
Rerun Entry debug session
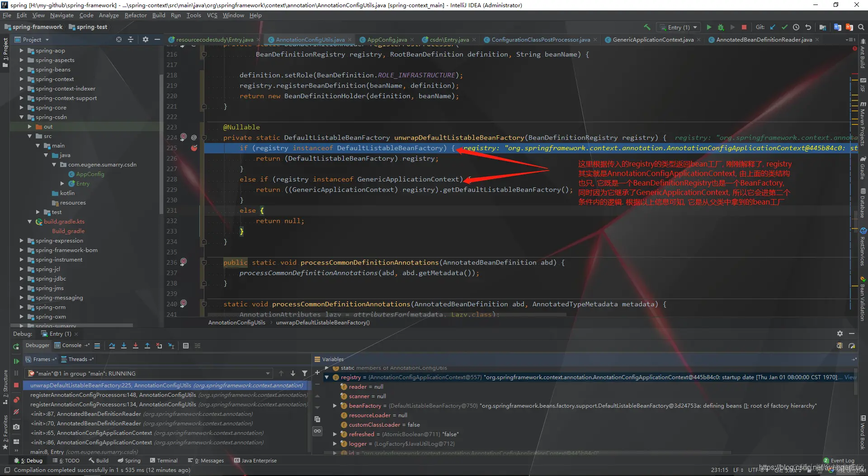[x=16, y=346]
